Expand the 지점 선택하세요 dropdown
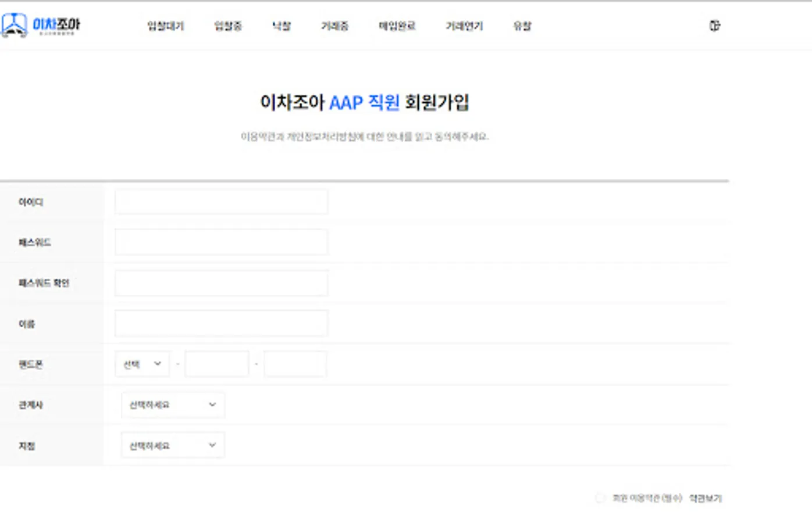This screenshot has width=812, height=523. (173, 446)
